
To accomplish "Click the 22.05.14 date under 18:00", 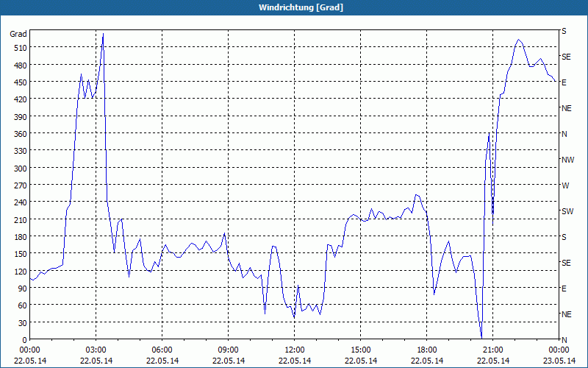I will pos(427,361).
